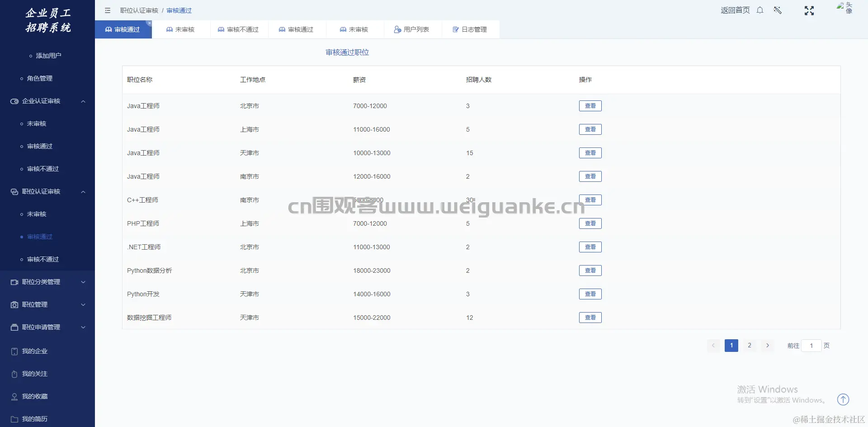Open the 日志管理 tab

471,29
